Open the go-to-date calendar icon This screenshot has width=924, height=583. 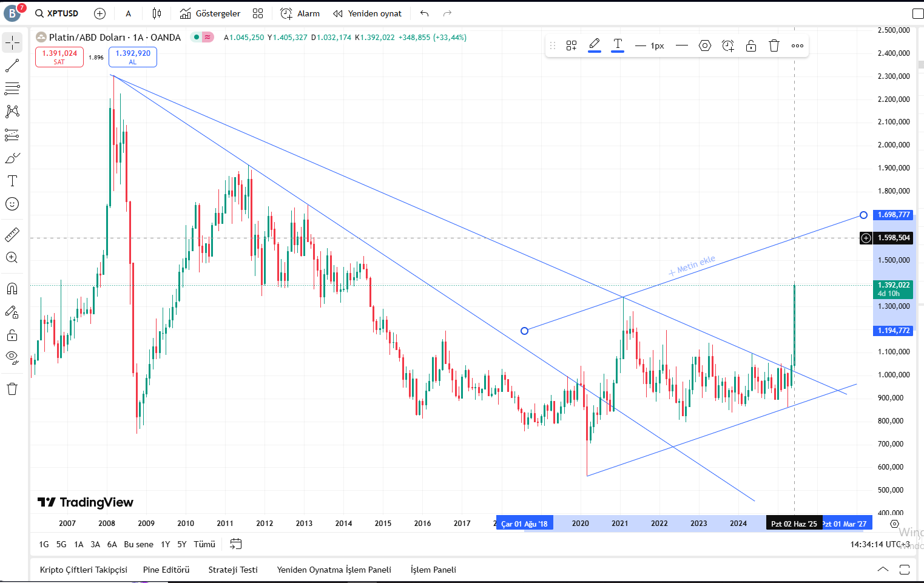[236, 544]
